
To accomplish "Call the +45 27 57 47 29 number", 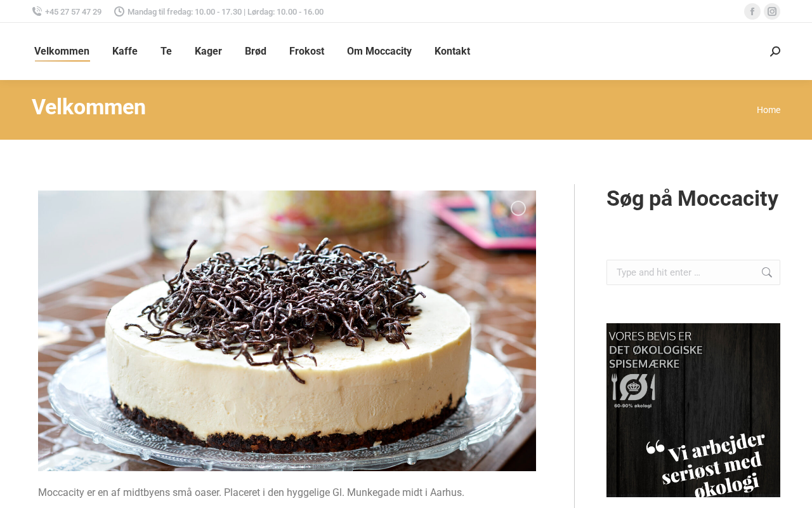I will 73,12.
